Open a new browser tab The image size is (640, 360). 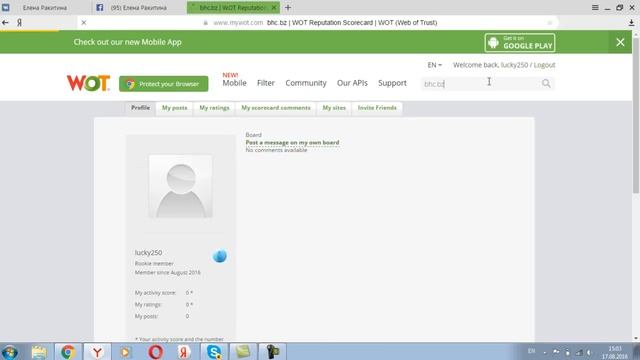click(288, 7)
